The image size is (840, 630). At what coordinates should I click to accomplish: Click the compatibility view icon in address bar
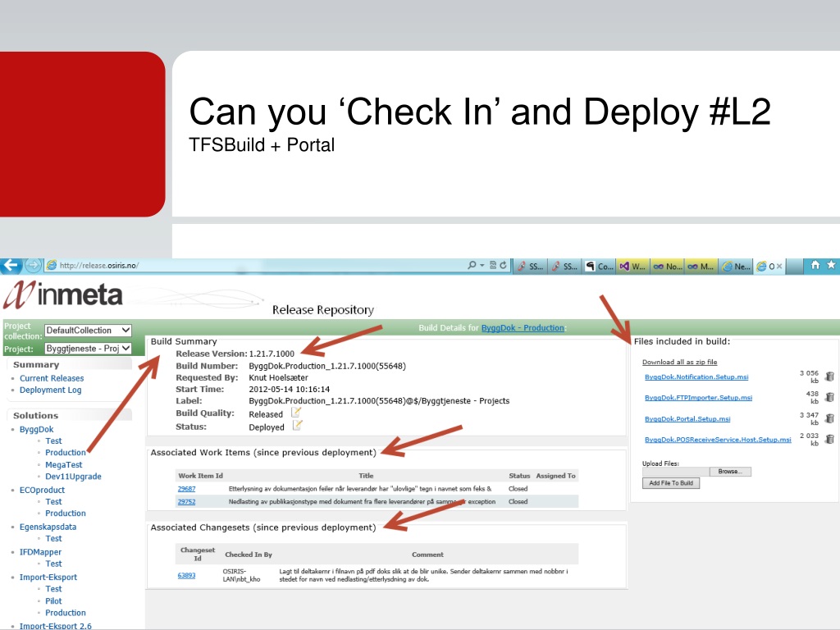(493, 265)
